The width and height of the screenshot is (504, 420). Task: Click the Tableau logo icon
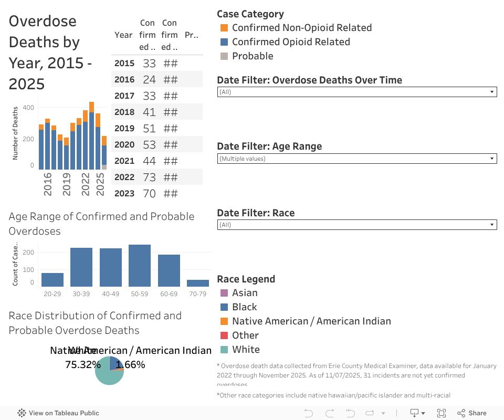tap(22, 413)
